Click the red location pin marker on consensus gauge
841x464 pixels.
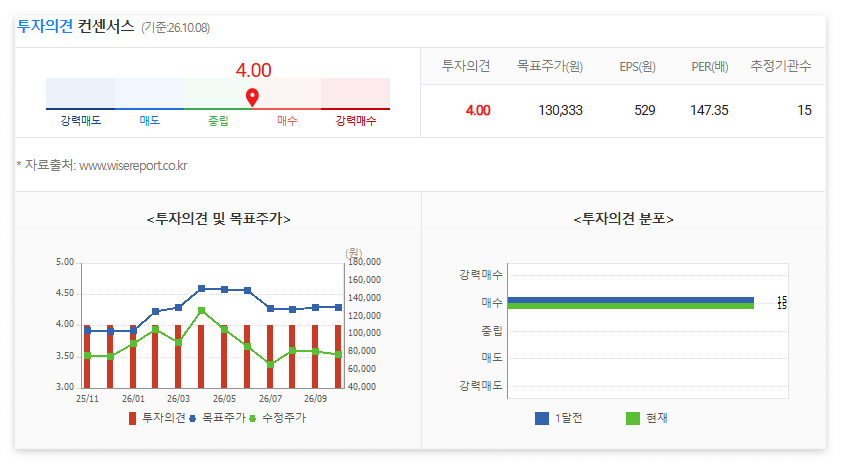pos(252,98)
